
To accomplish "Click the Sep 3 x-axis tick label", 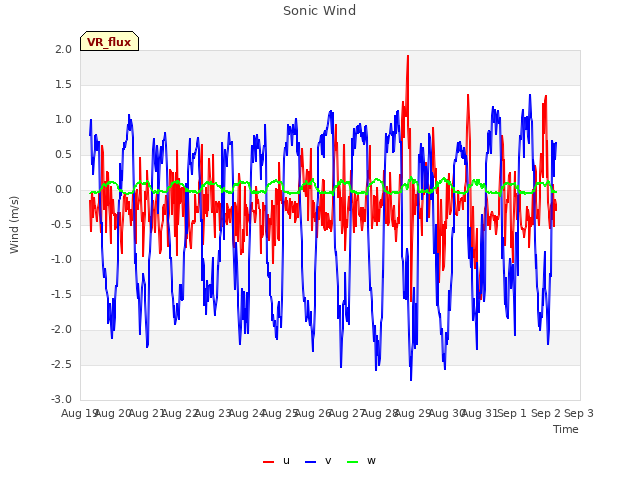I will tap(579, 413).
